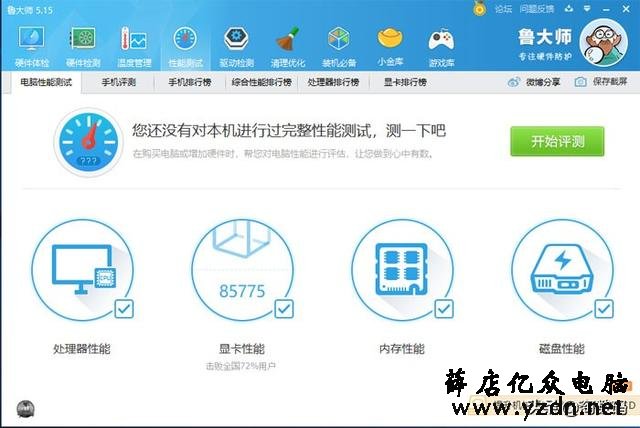This screenshot has width=640, height=428.
Task: Click the 显卡性能 score circle 85775
Action: 242,270
